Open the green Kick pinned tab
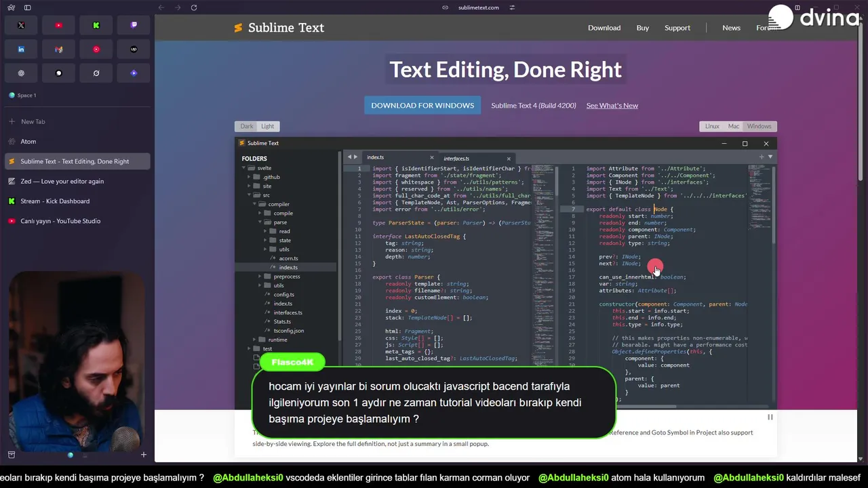Screen dimensions: 868x488 [x=96, y=25]
